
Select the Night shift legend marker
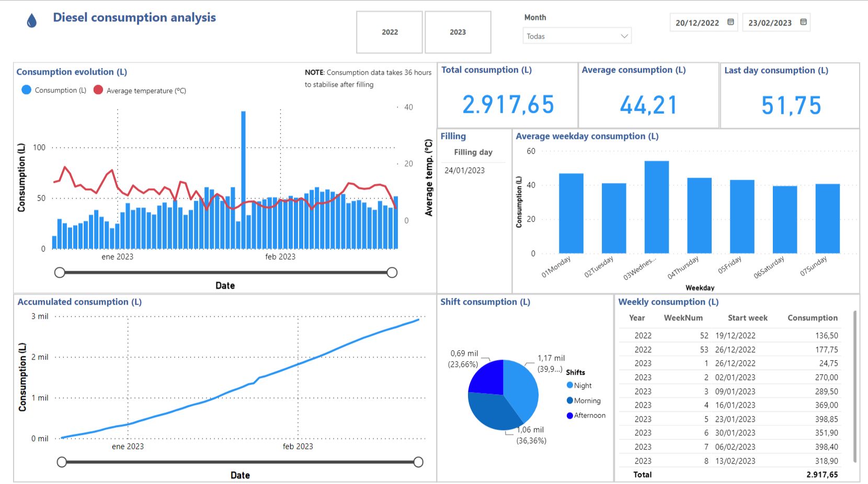570,385
